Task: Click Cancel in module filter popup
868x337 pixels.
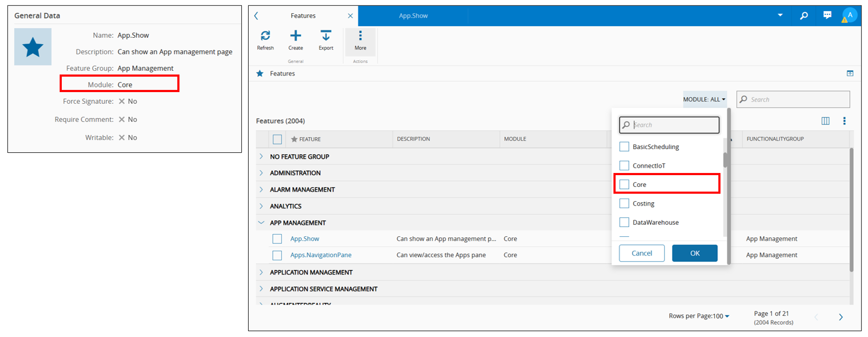Action: click(x=642, y=253)
